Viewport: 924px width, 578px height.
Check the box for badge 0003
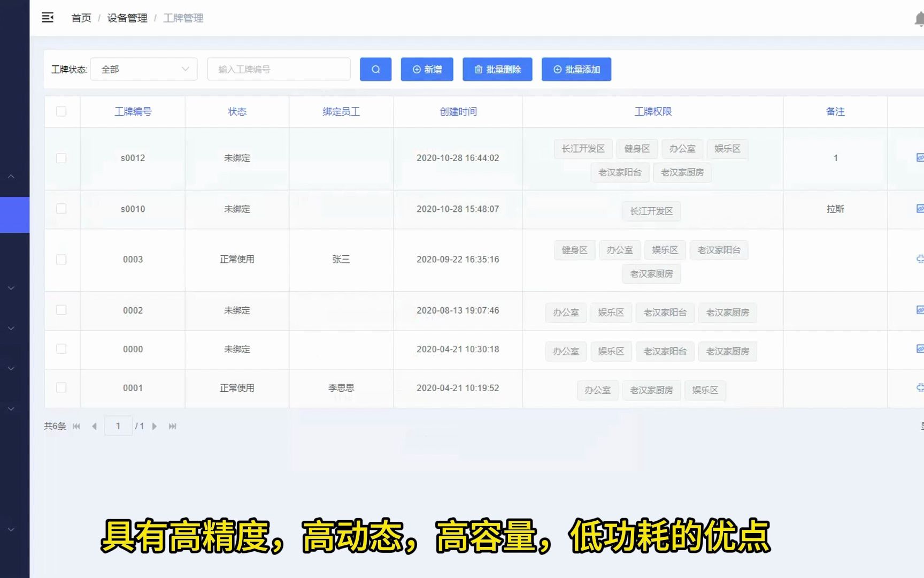(61, 260)
